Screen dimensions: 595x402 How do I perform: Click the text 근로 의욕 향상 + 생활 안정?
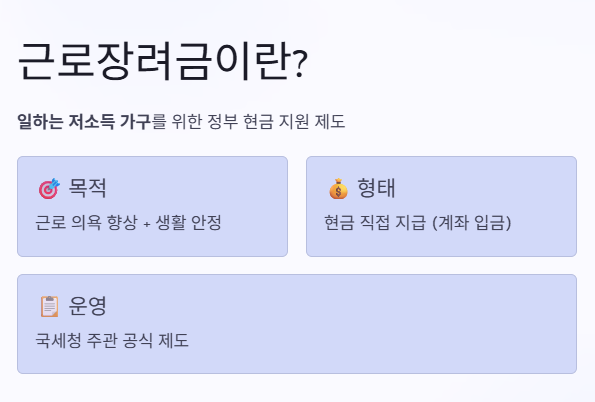(x=128, y=222)
